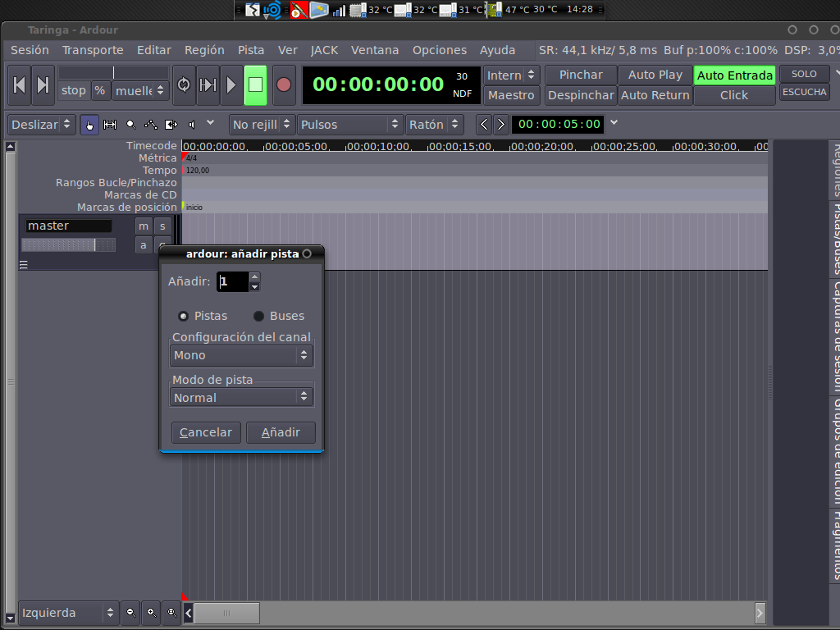Toggle Auto Return button

(x=655, y=95)
